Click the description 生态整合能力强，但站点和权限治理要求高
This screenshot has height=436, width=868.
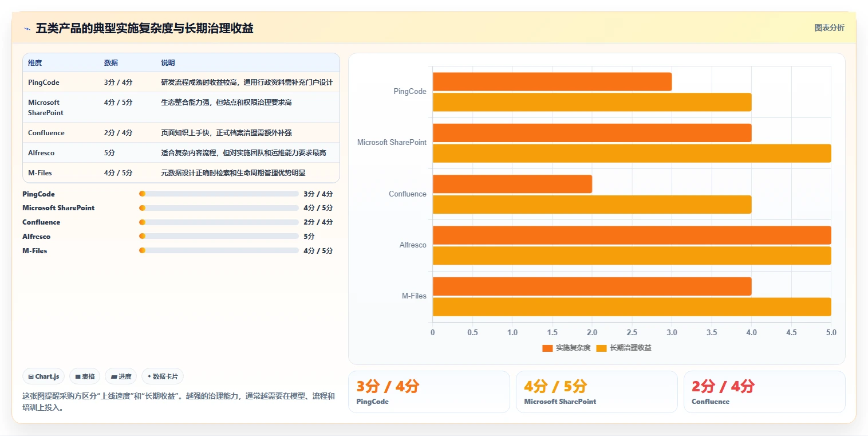(227, 103)
